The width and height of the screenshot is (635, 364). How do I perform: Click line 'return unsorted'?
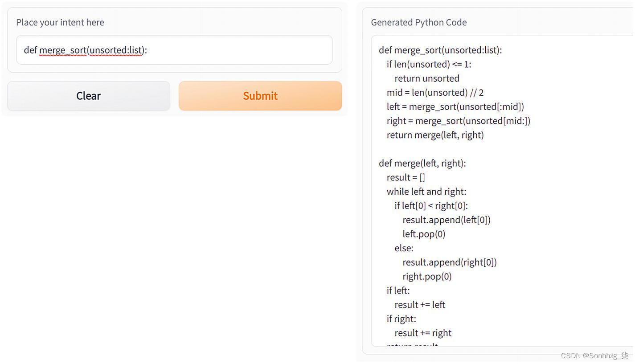pos(427,78)
